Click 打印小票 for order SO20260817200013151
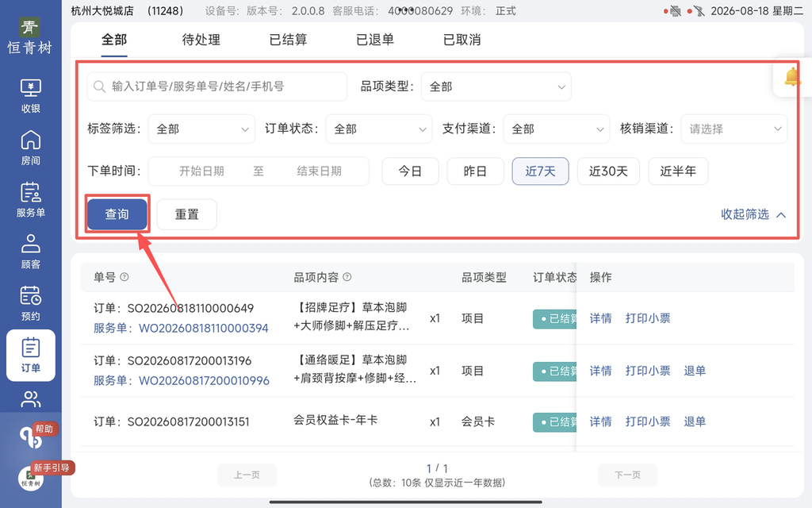The image size is (812, 508). pos(648,421)
